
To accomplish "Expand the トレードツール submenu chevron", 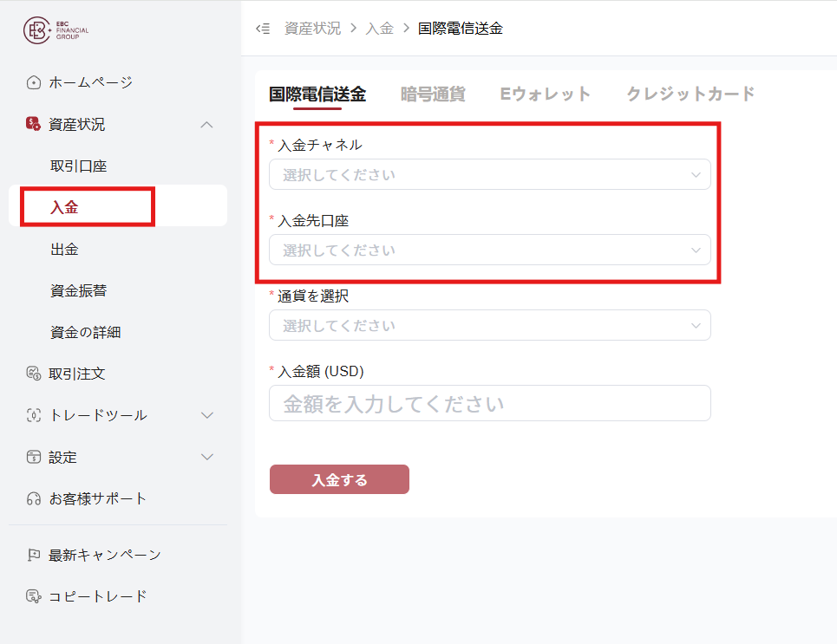I will (206, 415).
